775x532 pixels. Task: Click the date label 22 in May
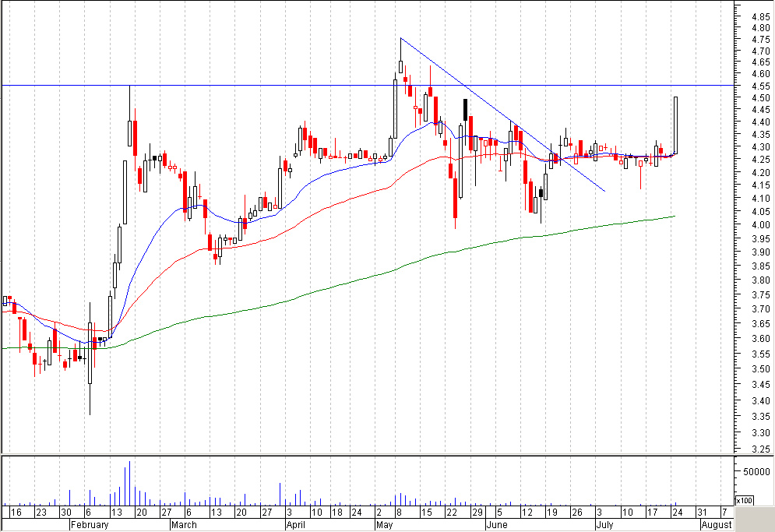coord(452,513)
